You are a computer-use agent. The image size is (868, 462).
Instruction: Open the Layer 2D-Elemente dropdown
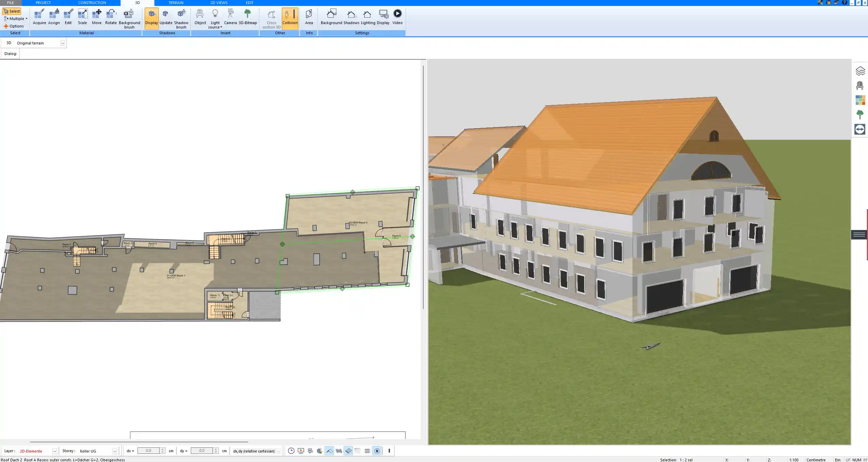point(54,451)
